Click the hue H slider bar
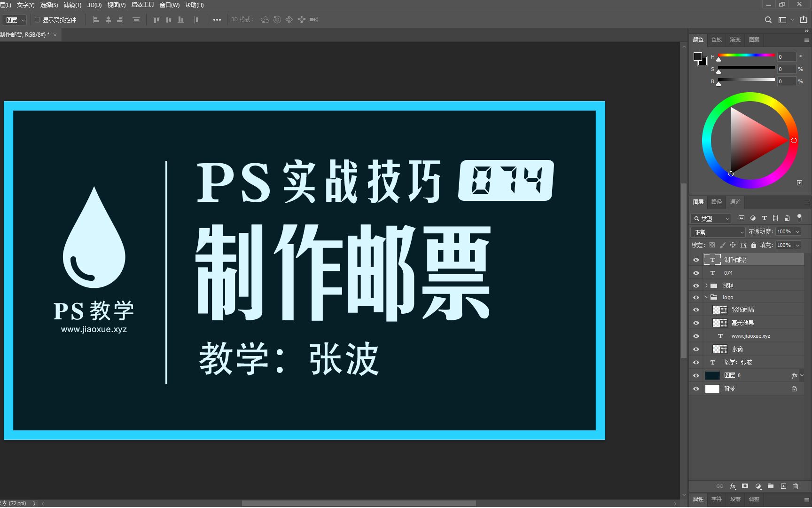This screenshot has width=812, height=508. coord(746,56)
